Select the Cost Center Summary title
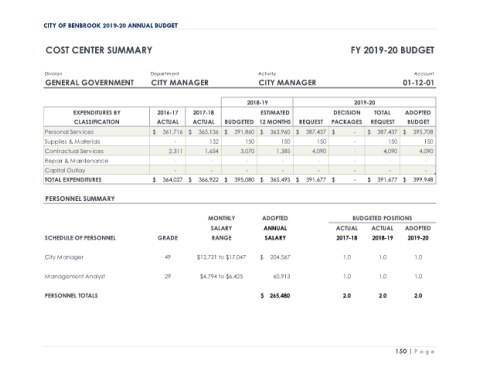This screenshot has height=371, width=480. pos(99,50)
